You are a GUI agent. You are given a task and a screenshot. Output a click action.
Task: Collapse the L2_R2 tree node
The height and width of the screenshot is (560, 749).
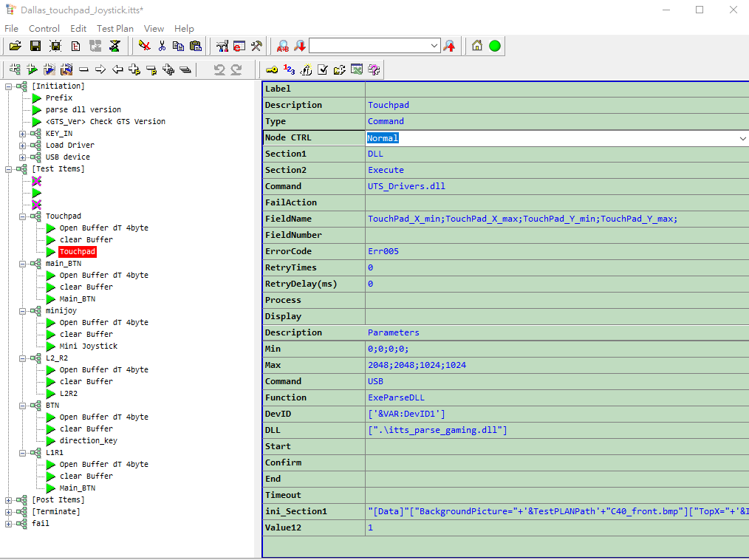point(22,358)
